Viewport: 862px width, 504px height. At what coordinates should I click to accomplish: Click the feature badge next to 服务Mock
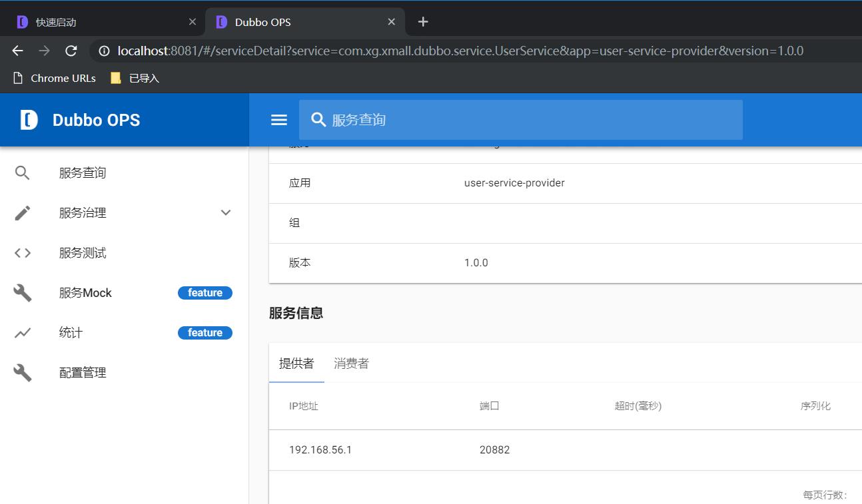coord(205,293)
